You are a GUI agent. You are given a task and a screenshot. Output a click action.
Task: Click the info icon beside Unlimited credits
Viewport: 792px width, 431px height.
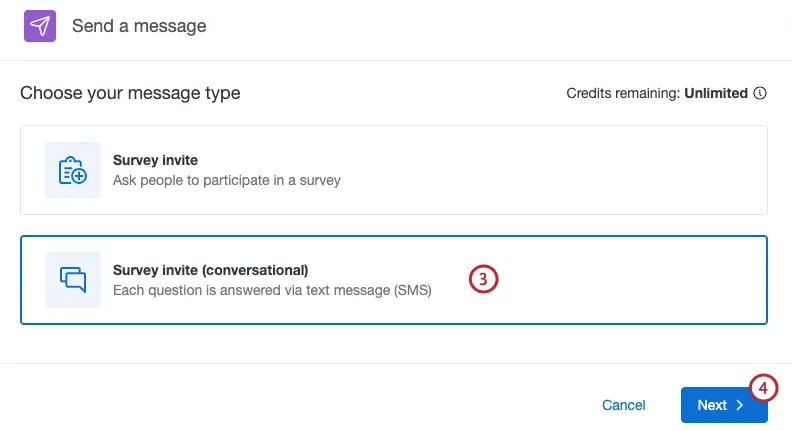(760, 93)
